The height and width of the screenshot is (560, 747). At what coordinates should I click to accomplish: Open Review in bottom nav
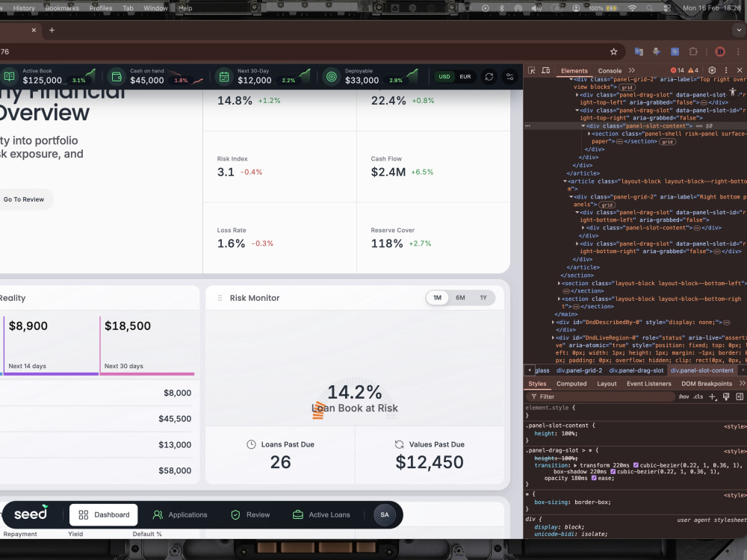(x=250, y=514)
